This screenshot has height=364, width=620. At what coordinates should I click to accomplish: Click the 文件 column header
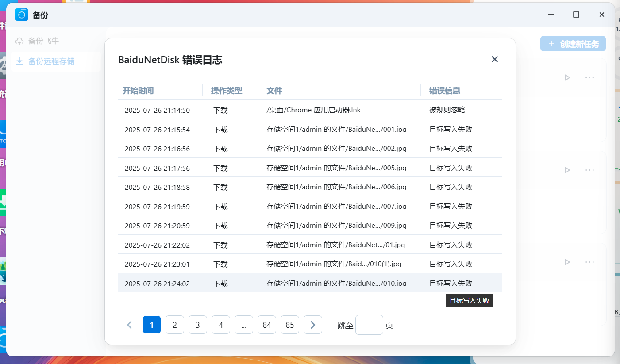coord(274,91)
